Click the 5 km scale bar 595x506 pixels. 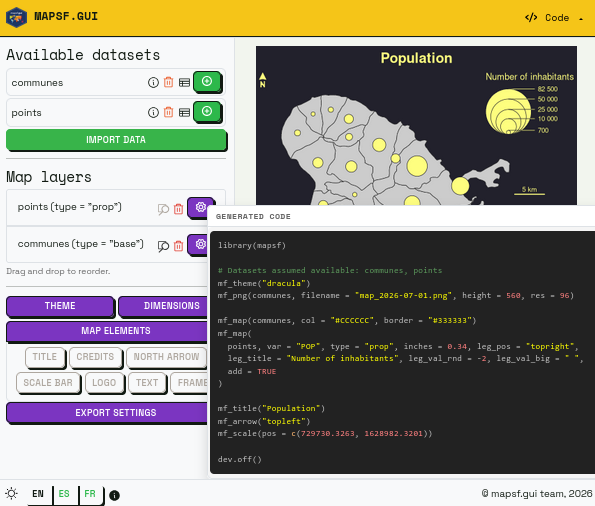529,190
